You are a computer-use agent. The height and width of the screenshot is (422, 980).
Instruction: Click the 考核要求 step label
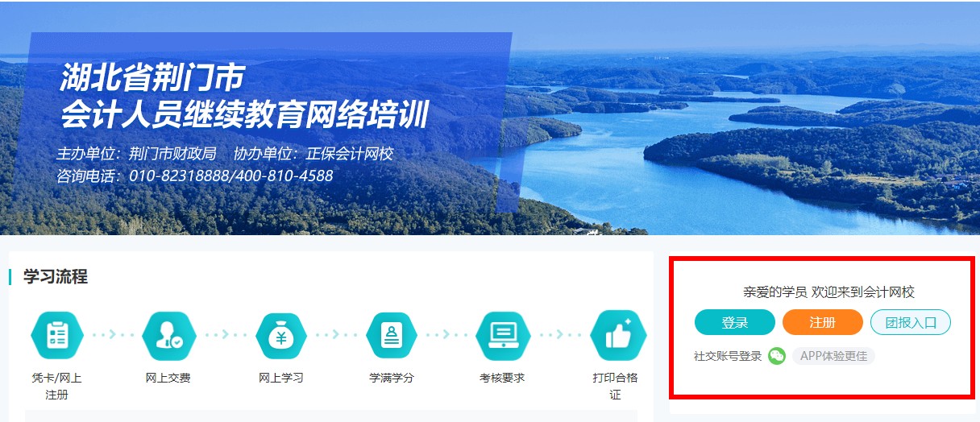click(502, 378)
